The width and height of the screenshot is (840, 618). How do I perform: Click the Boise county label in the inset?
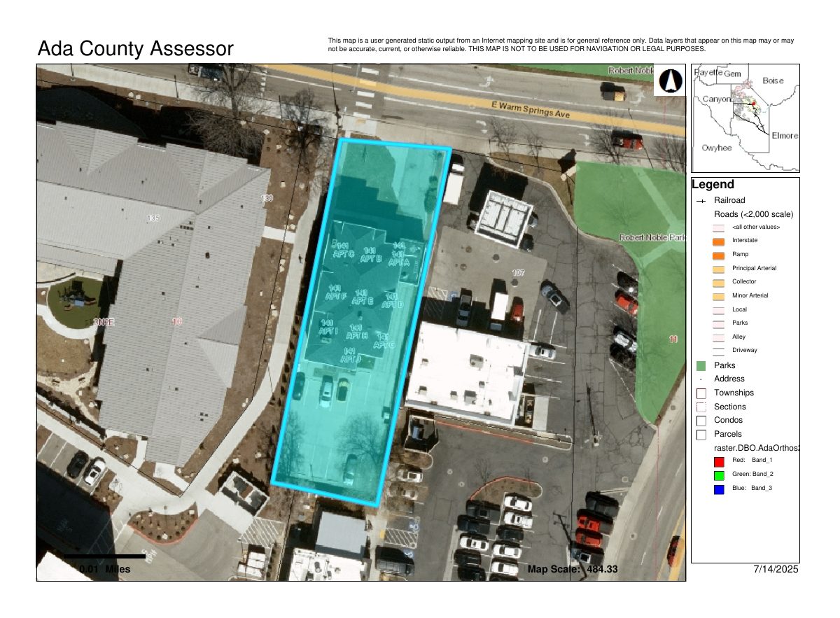773,81
